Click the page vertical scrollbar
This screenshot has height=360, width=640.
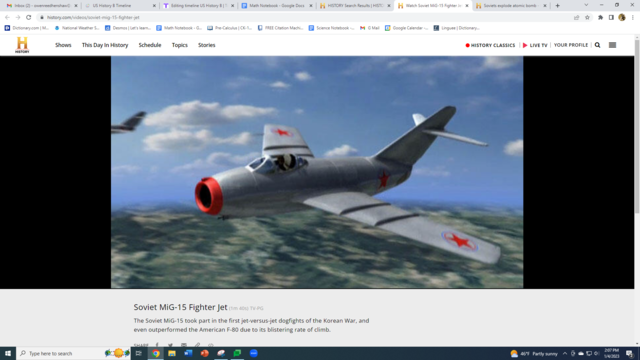pos(637,191)
